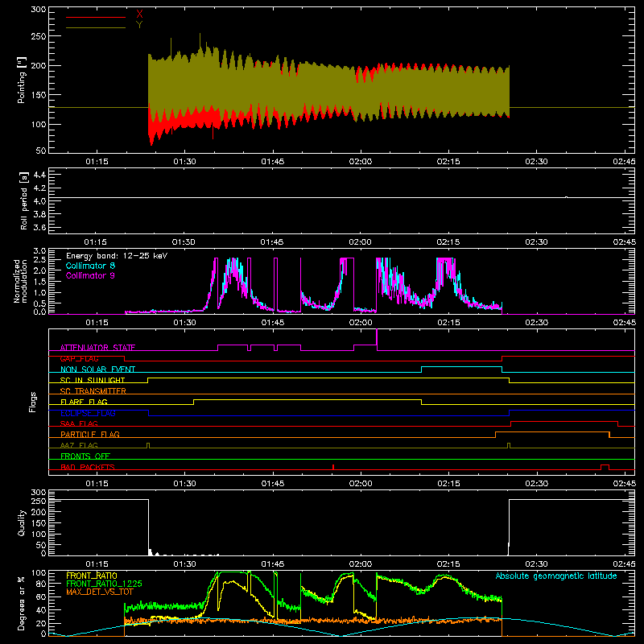Click the 01:45 tick under Roll period plot

272,242
